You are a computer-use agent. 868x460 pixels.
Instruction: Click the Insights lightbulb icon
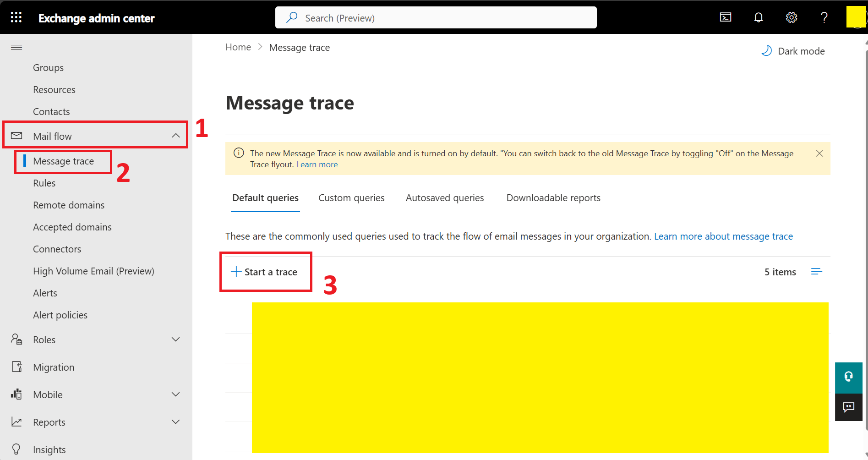pyautogui.click(x=16, y=449)
